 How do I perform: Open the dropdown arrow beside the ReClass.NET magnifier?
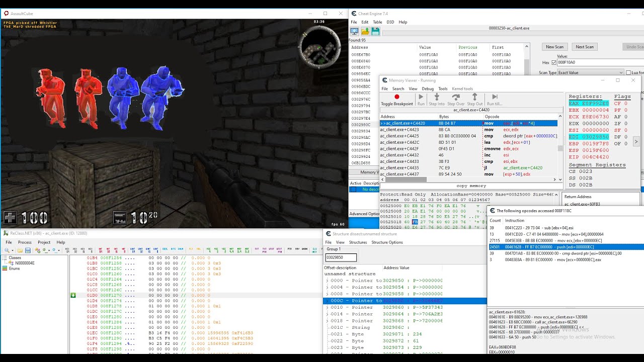(13, 250)
